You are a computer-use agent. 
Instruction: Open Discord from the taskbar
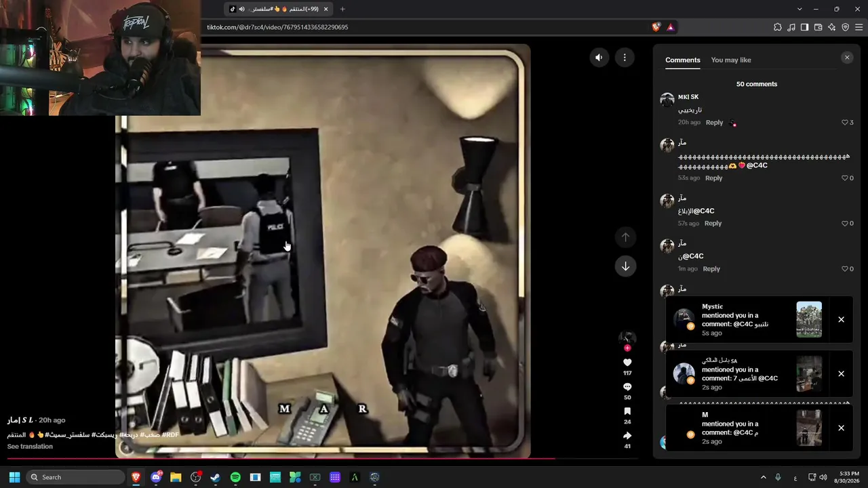[156, 477]
